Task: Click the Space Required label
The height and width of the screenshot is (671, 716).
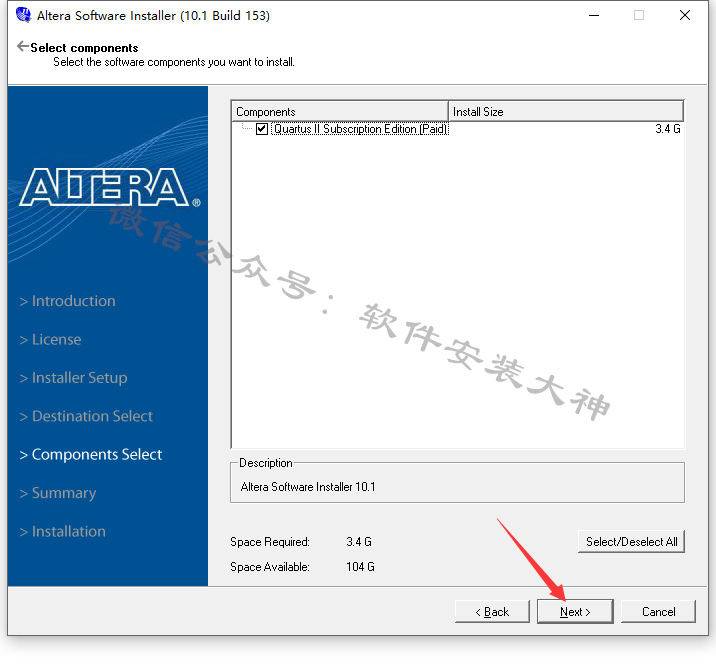Action: (x=270, y=542)
